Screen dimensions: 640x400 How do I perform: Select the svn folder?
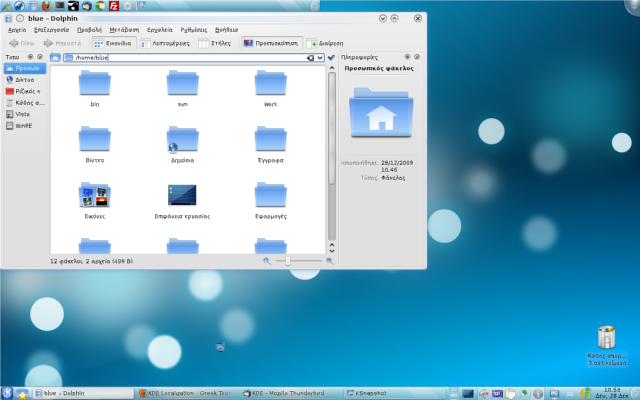tap(182, 88)
